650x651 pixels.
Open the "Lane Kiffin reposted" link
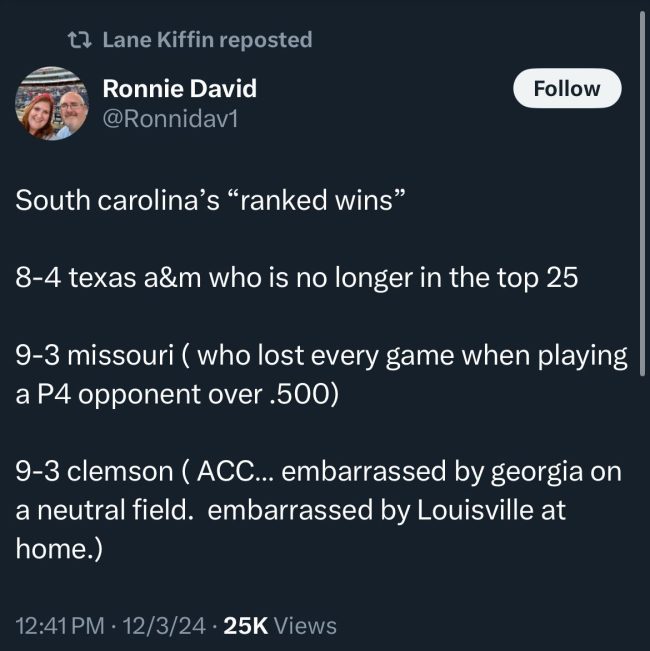point(207,40)
